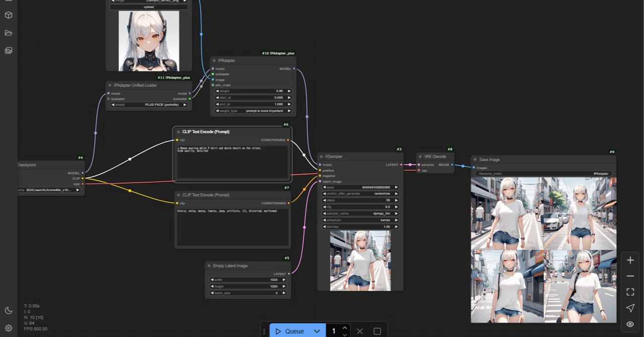Increase the steps value with its right arrow
The width and height of the screenshot is (644, 337).
click(396, 200)
